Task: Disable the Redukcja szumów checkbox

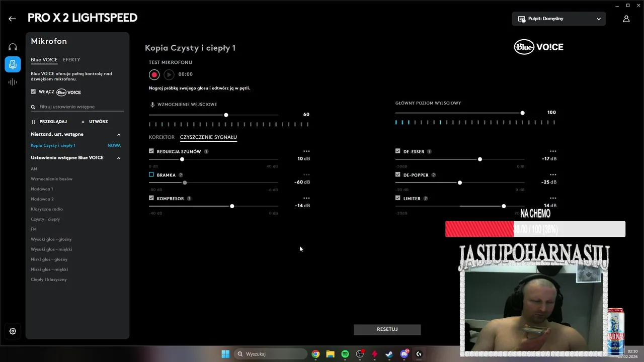Action: tap(151, 151)
